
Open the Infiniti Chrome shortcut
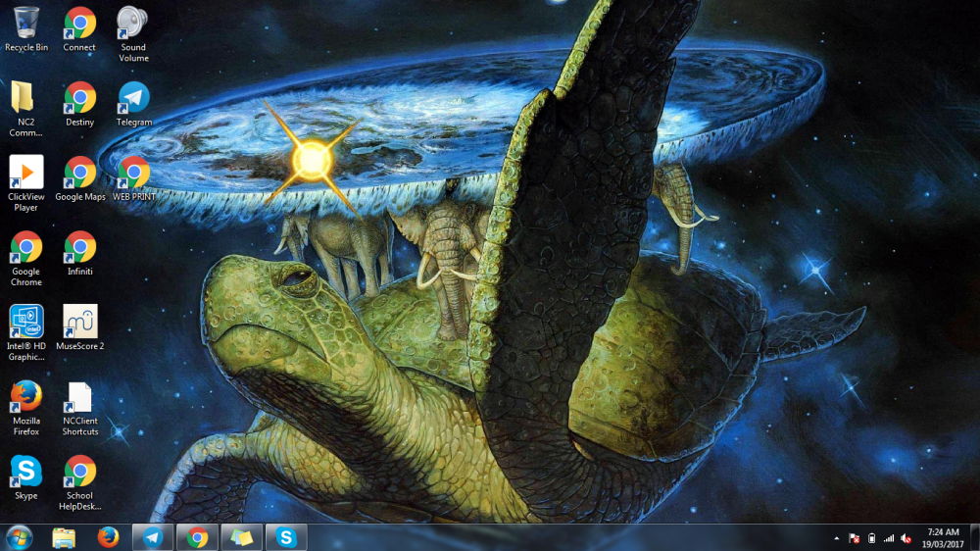point(80,253)
